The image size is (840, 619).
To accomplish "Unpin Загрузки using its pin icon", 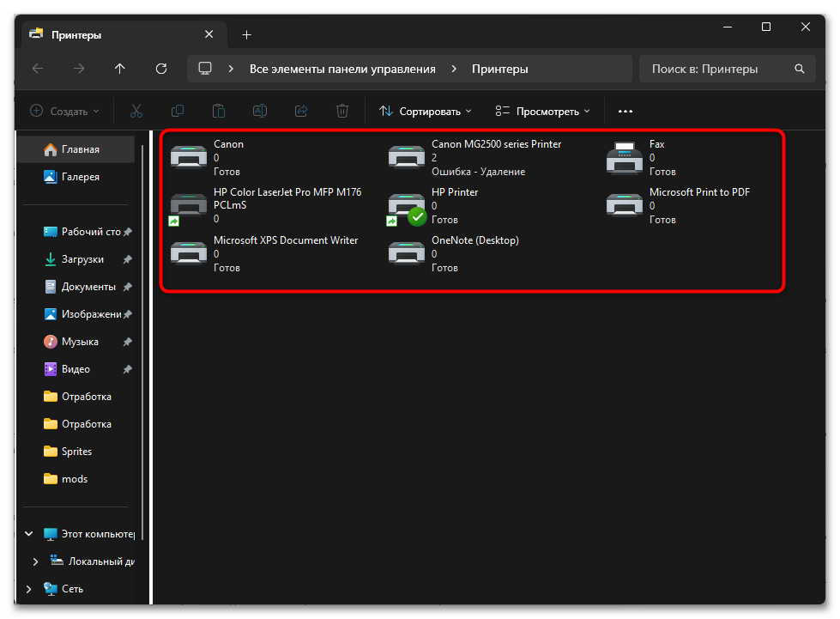I will tap(128, 259).
